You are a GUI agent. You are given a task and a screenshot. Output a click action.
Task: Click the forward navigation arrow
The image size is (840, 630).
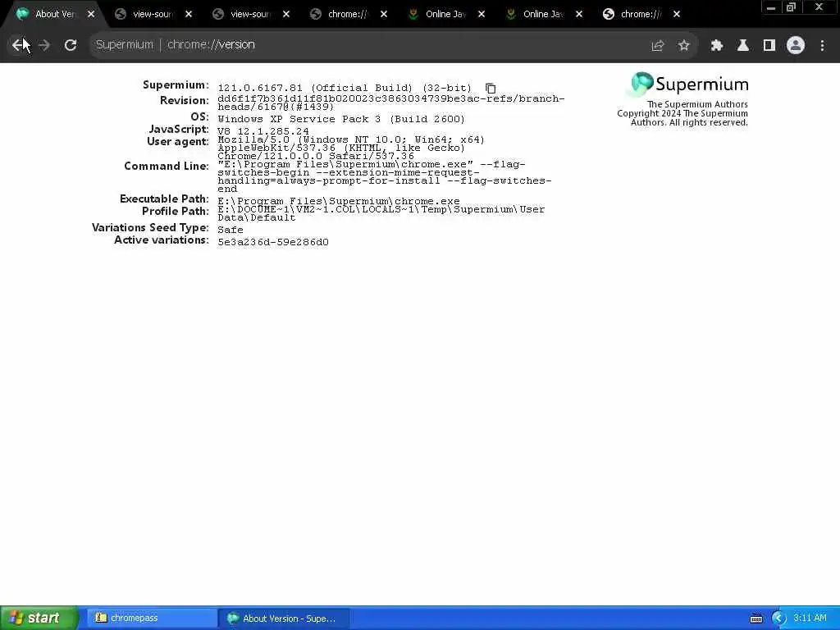coord(44,45)
